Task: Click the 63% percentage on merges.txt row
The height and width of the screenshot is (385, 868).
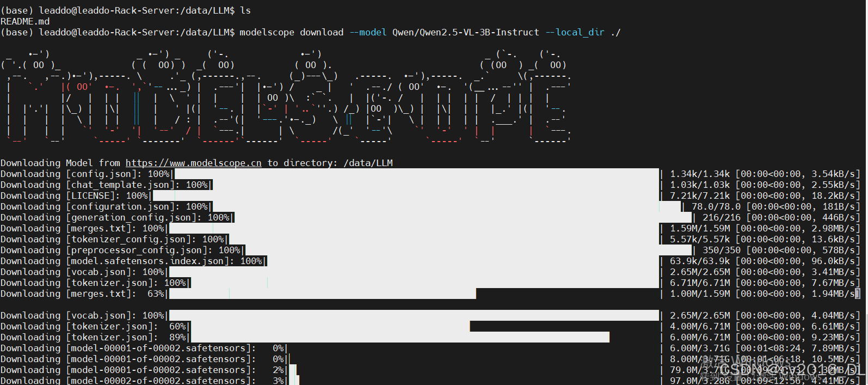Action: 156,294
